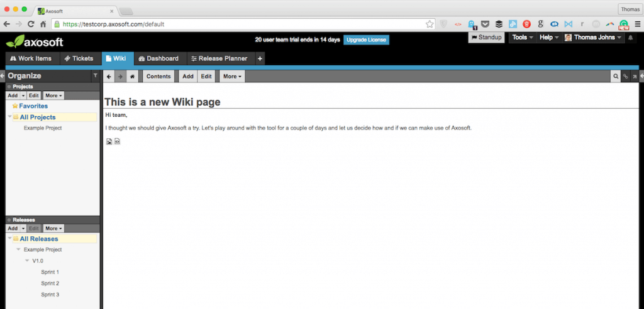The image size is (644, 309).
Task: Open the Releases More dropdown
Action: pyautogui.click(x=53, y=228)
